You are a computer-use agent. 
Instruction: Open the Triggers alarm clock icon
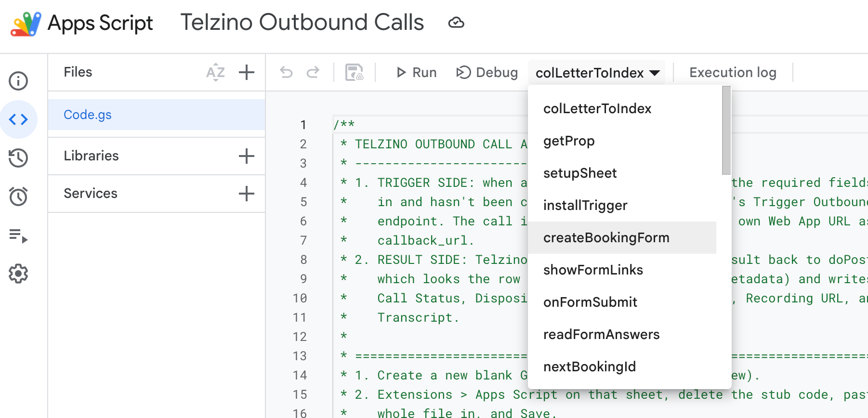coord(18,196)
